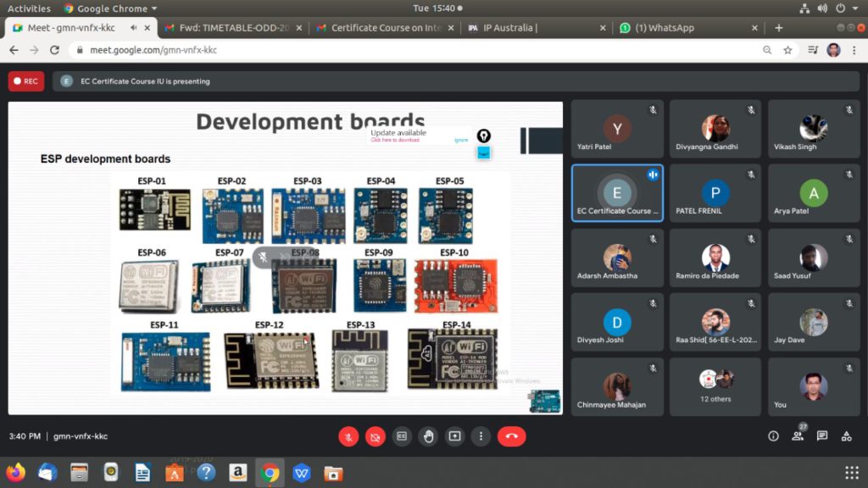Show the participants list with 27 badge

click(798, 436)
